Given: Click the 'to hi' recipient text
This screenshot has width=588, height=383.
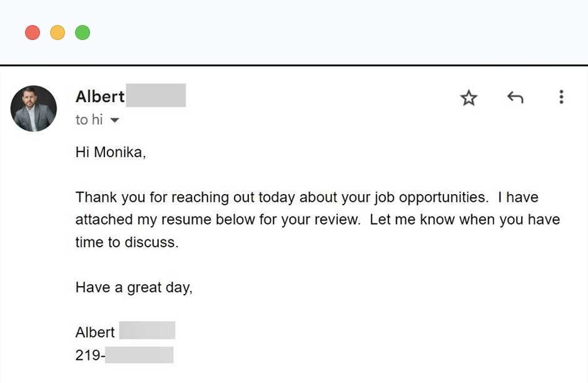Looking at the screenshot, I should tap(89, 120).
